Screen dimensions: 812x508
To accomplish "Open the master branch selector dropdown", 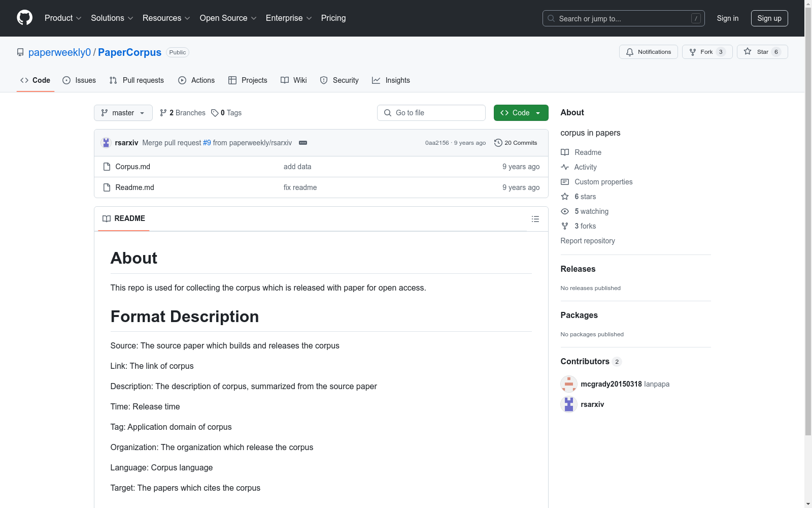I will click(x=123, y=113).
